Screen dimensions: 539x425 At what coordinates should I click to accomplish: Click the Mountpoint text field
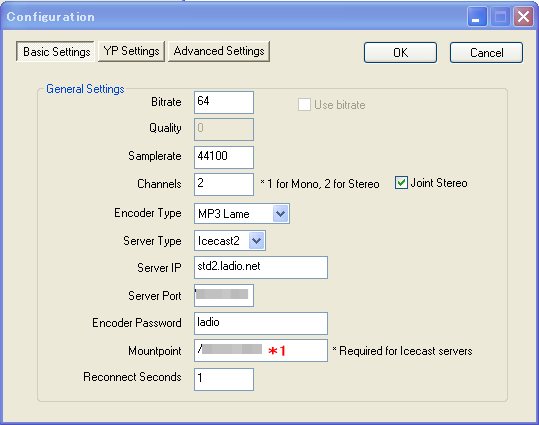(x=261, y=351)
